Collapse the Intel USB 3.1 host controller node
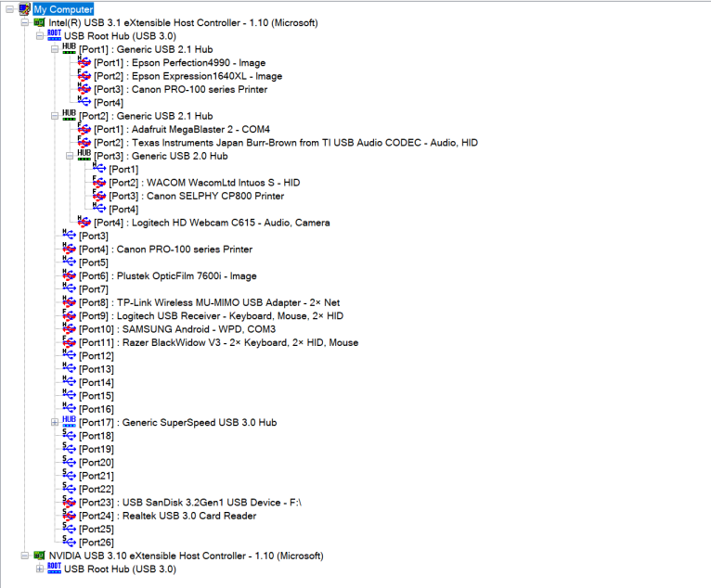The width and height of the screenshot is (711, 588). point(25,22)
